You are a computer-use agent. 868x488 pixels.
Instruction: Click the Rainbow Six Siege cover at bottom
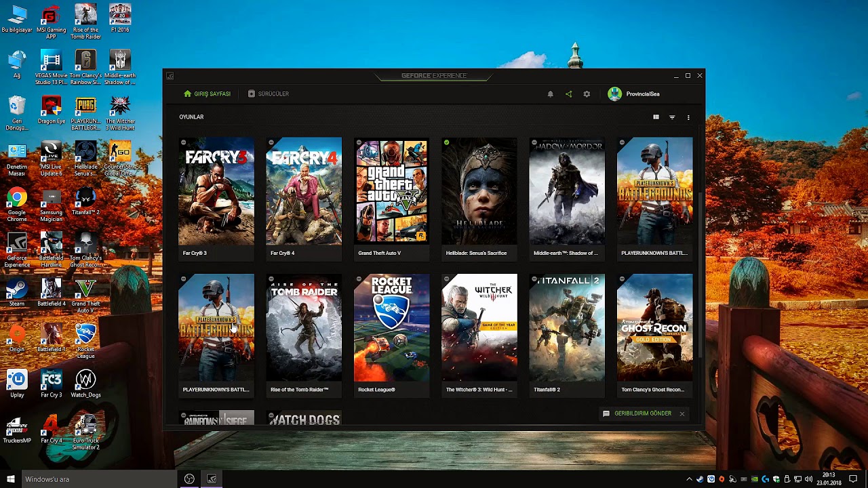coord(216,418)
